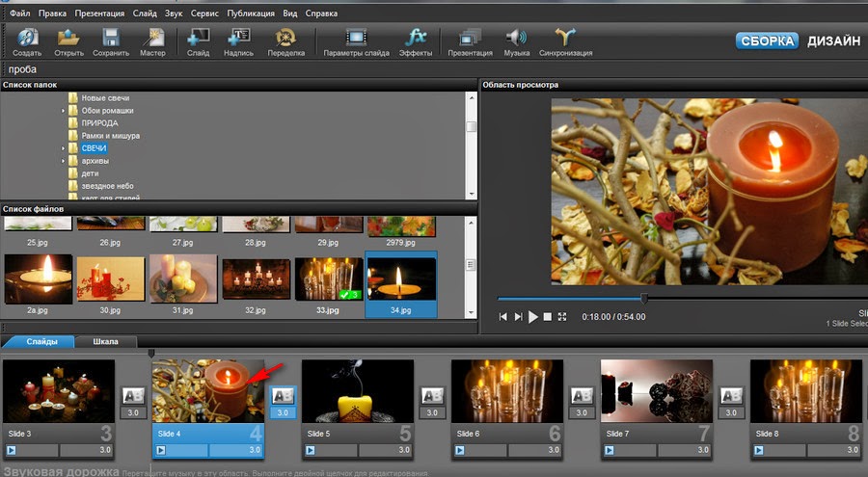Click play icon under Slide 3
868x477 pixels.
coord(11,450)
